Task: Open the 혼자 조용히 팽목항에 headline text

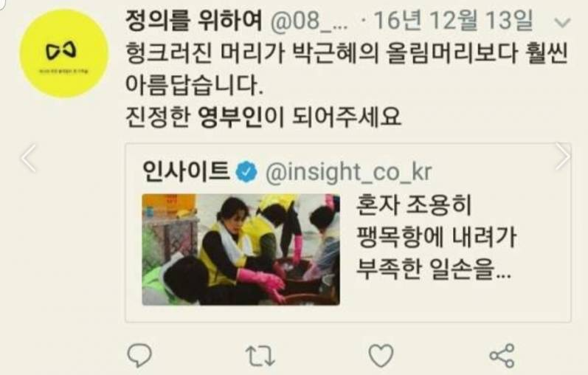Action: click(x=437, y=221)
